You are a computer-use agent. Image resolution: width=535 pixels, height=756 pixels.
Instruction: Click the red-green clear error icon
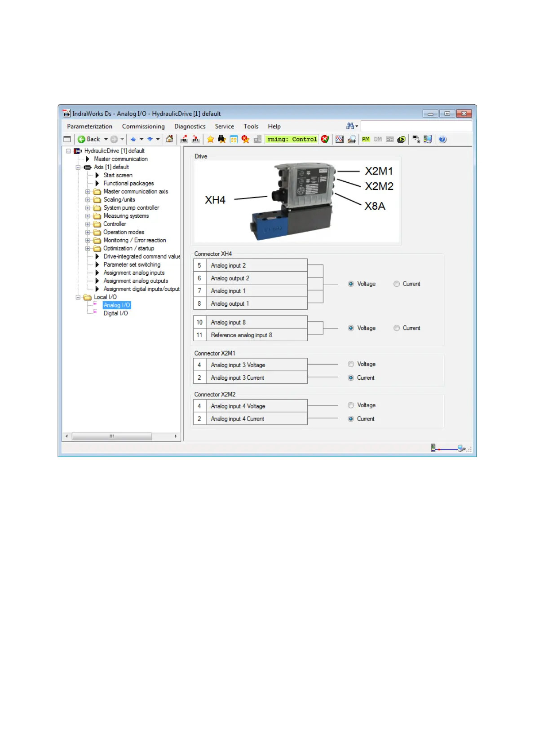(325, 139)
